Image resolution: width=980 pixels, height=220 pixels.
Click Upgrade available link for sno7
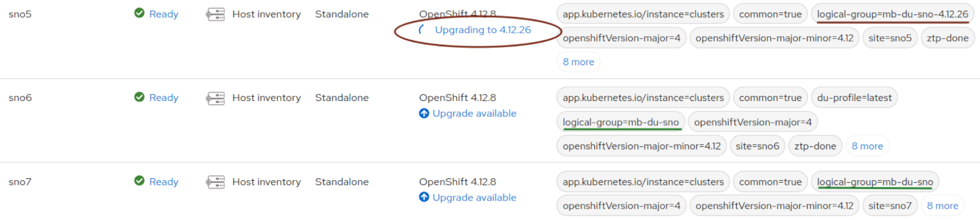474,197
